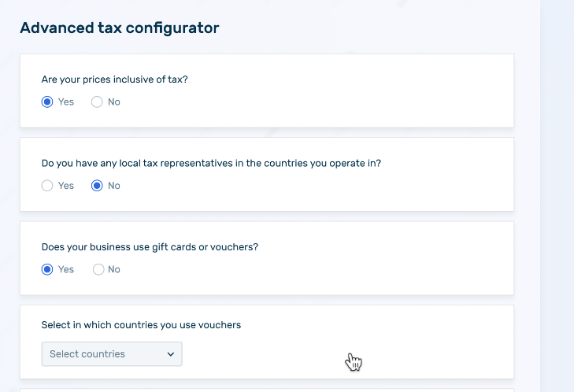Open the Select countries dropdown

coord(112,354)
